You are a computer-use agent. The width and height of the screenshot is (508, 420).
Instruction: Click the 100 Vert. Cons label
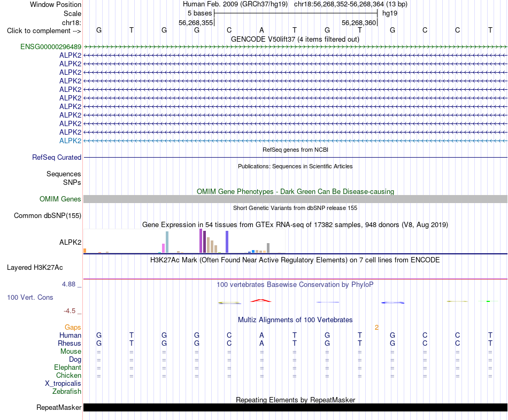(30, 297)
